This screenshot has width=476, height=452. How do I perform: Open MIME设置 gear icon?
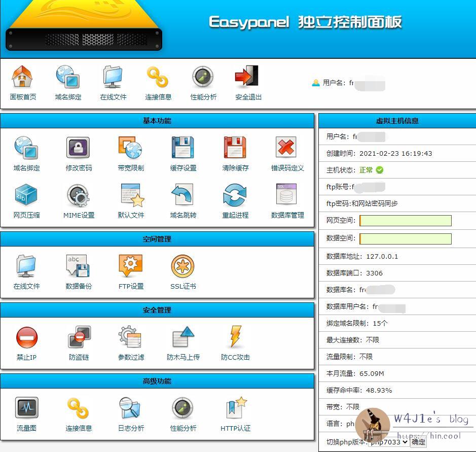78,195
